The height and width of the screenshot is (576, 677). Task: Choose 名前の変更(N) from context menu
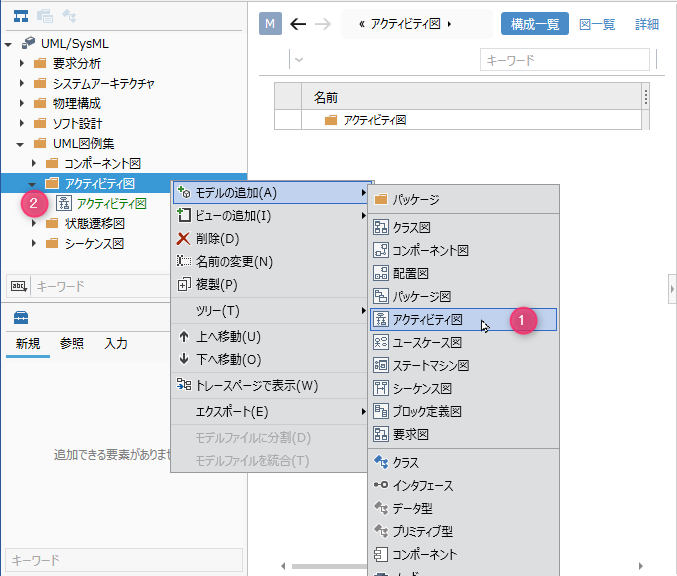click(272, 261)
